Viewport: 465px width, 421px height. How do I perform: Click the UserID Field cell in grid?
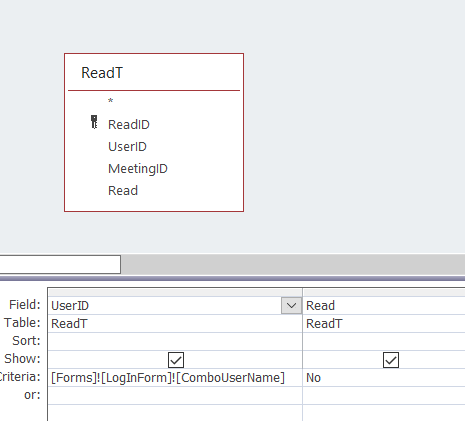pyautogui.click(x=165, y=306)
